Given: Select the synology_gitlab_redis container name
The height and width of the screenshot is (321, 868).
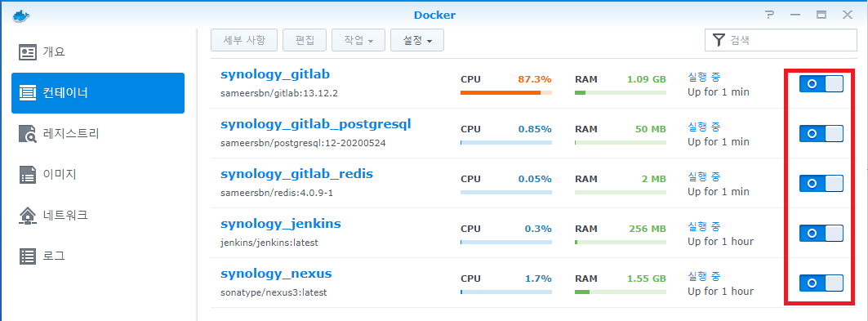Looking at the screenshot, I should [296, 174].
